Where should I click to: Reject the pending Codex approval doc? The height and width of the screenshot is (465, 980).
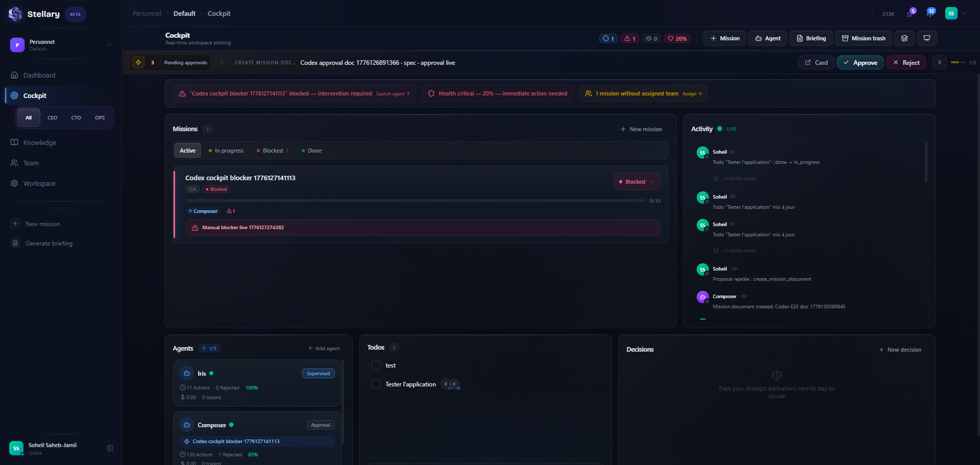(x=906, y=62)
